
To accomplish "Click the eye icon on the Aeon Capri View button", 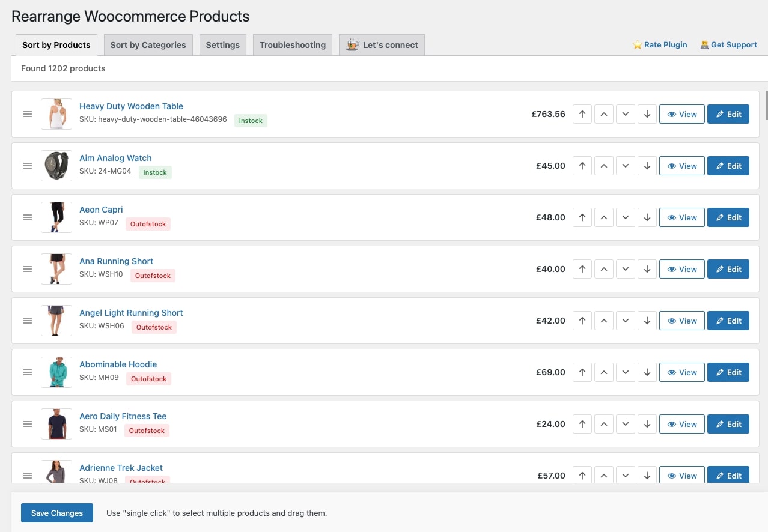I will (x=671, y=217).
